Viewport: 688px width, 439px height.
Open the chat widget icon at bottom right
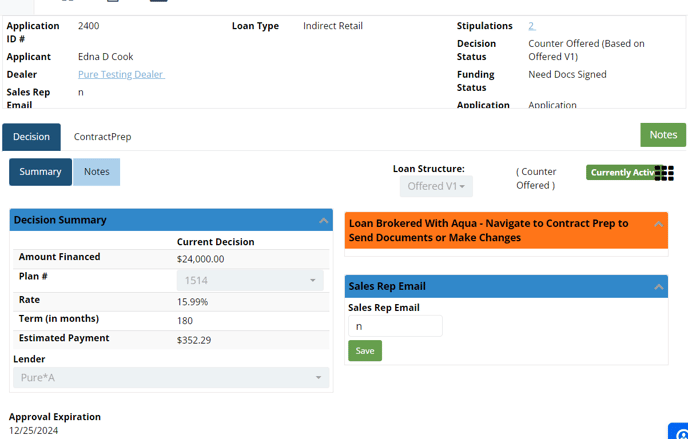tap(678, 431)
